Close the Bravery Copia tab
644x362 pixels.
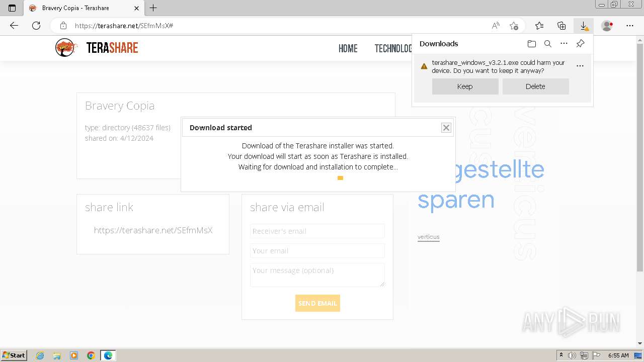[x=137, y=8]
